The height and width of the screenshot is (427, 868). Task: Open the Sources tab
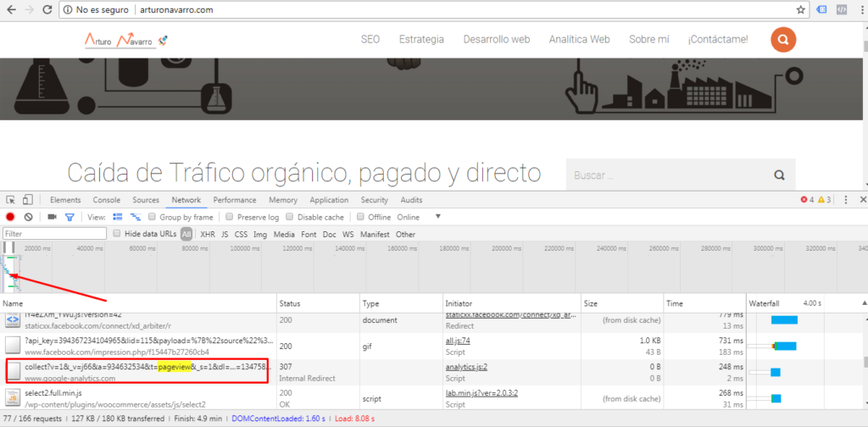[x=146, y=200]
